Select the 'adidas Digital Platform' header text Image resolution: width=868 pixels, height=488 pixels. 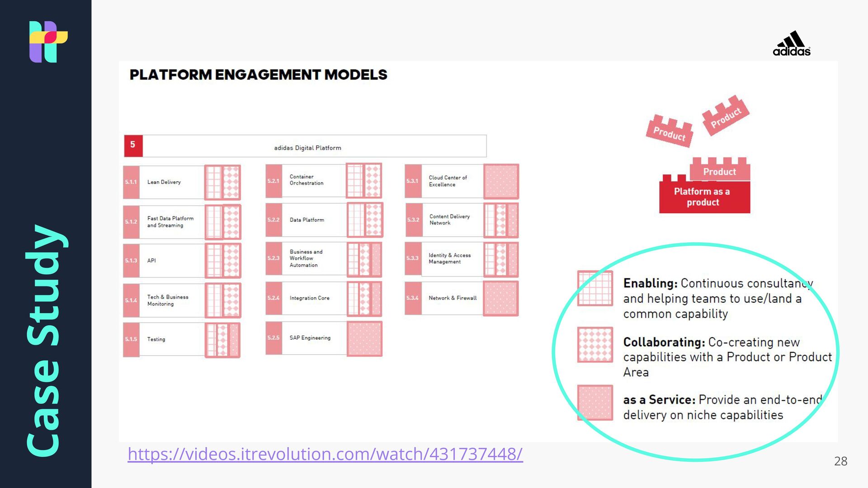(x=307, y=148)
